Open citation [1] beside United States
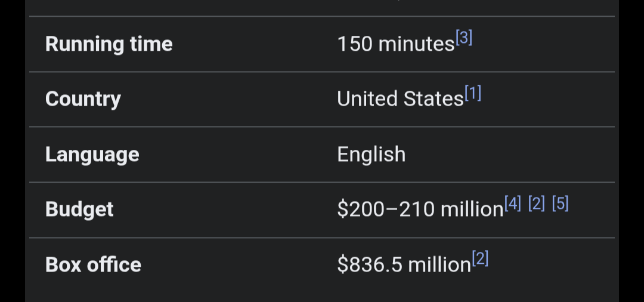 (x=473, y=93)
